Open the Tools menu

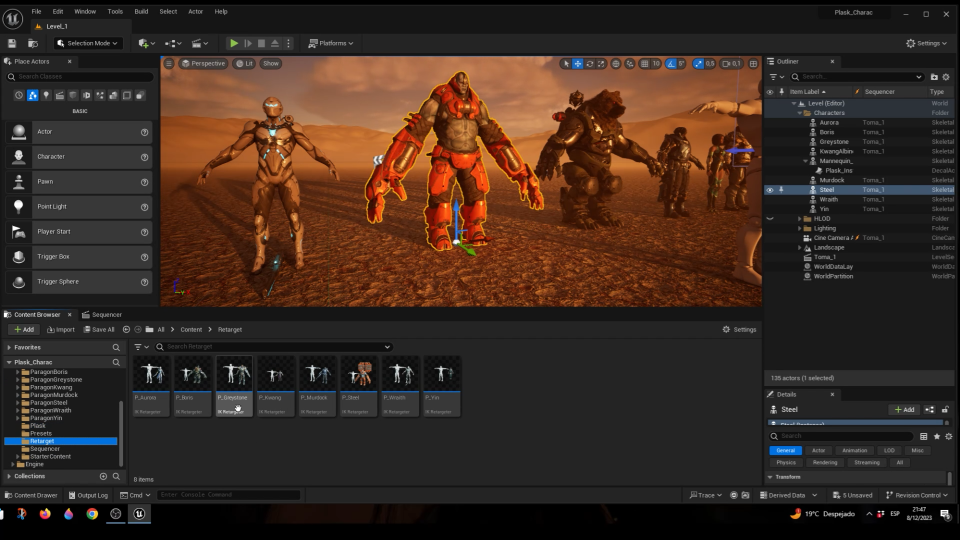[115, 12]
